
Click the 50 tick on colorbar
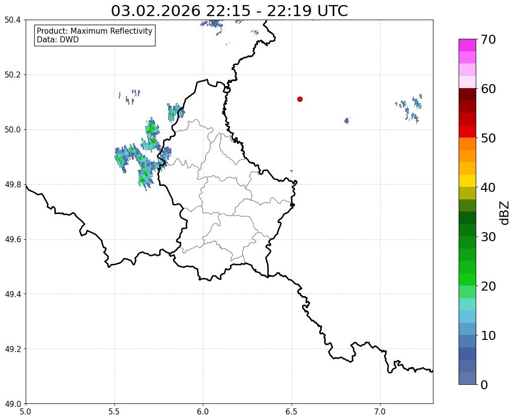[488, 138]
